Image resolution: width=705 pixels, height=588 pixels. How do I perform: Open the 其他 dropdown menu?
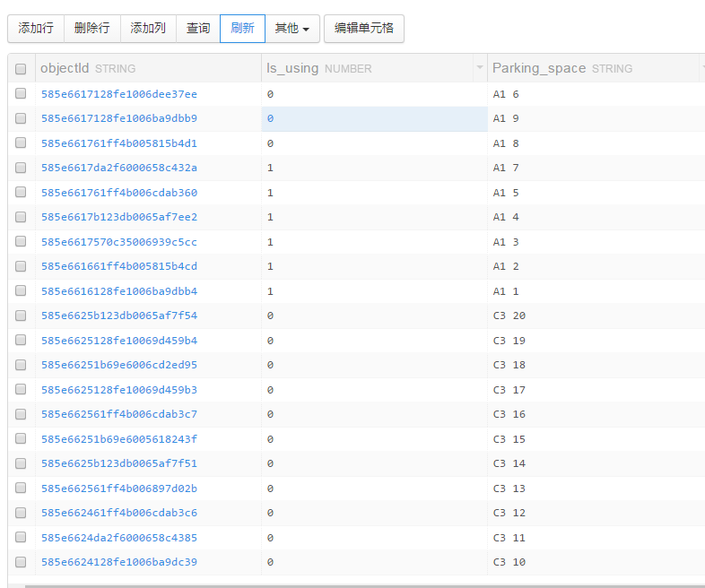(292, 29)
